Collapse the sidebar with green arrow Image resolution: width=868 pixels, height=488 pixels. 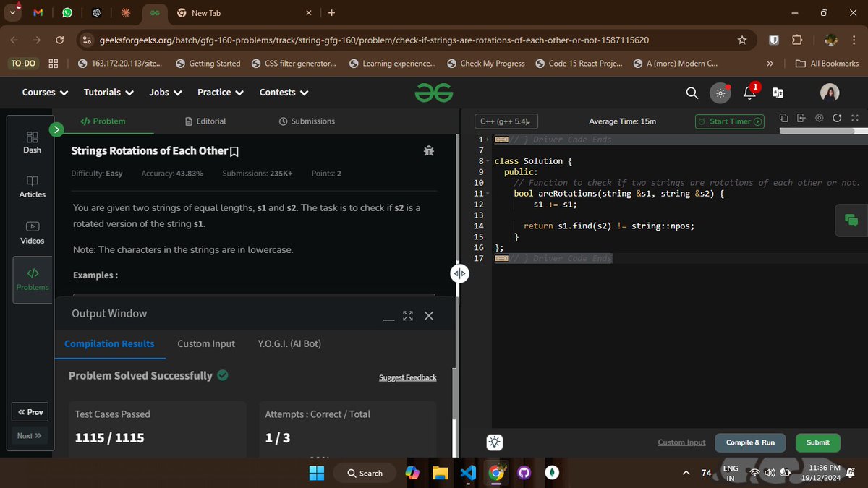point(57,129)
